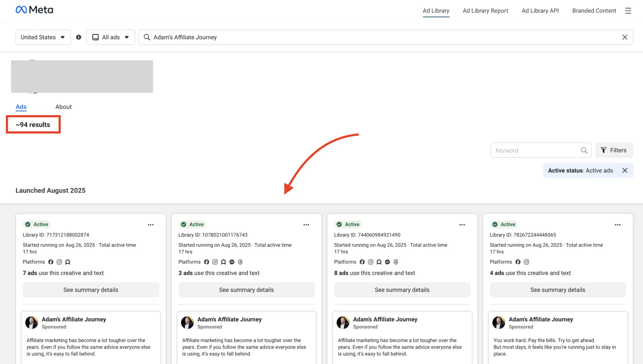Clear the search field with X
Image resolution: width=643 pixels, height=364 pixels.
pyautogui.click(x=625, y=37)
